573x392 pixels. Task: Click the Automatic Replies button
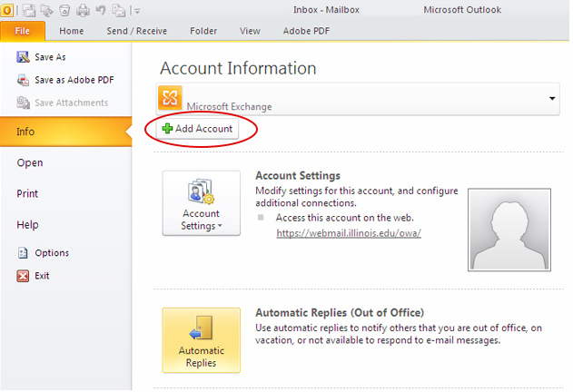202,340
